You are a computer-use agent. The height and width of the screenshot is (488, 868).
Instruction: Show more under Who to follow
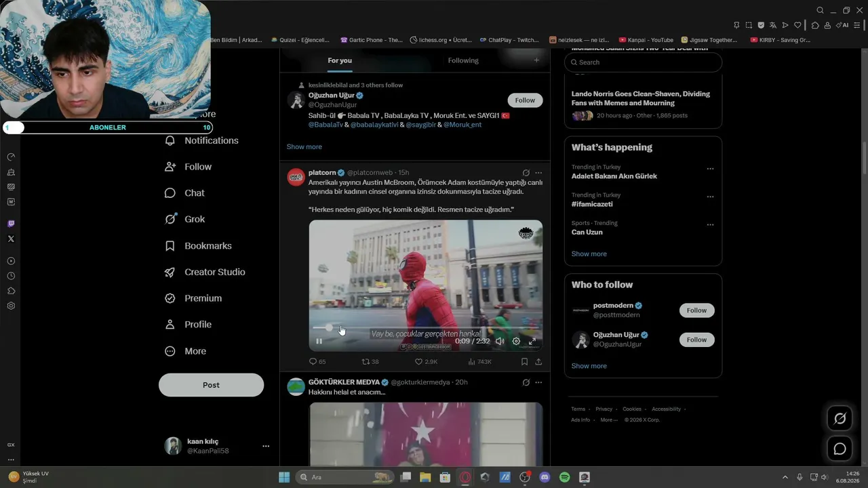589,366
